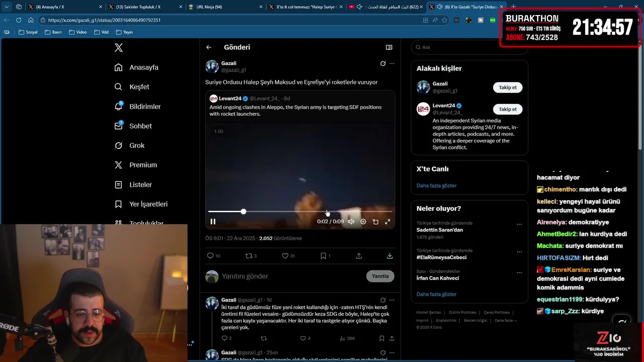Open options for #ElaRümeysaCebeci trend
The image size is (644, 362).
click(519, 252)
